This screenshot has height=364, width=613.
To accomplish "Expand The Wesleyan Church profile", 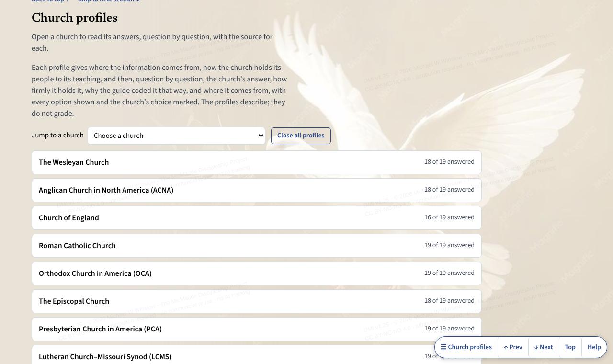I will click(x=257, y=162).
